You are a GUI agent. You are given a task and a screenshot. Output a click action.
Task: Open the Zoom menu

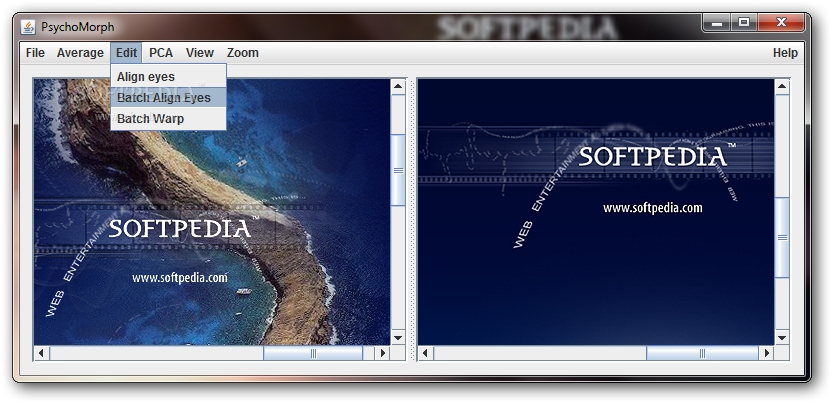pos(242,53)
